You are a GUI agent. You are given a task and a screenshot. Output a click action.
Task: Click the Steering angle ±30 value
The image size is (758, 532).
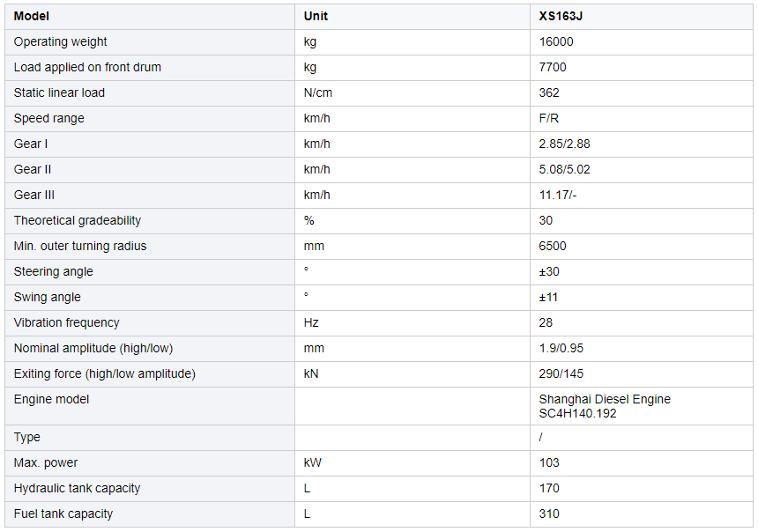(x=549, y=271)
